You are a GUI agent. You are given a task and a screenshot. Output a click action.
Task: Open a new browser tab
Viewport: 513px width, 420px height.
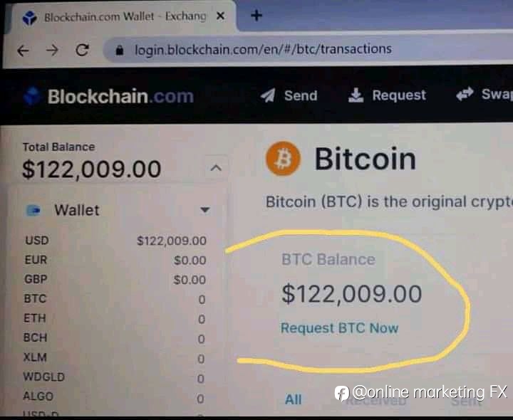coord(256,16)
